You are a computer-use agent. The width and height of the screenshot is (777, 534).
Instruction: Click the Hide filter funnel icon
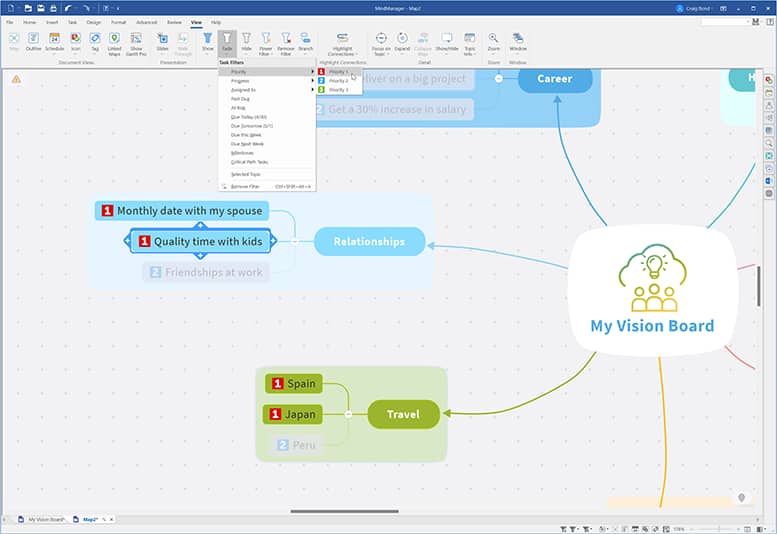click(246, 39)
